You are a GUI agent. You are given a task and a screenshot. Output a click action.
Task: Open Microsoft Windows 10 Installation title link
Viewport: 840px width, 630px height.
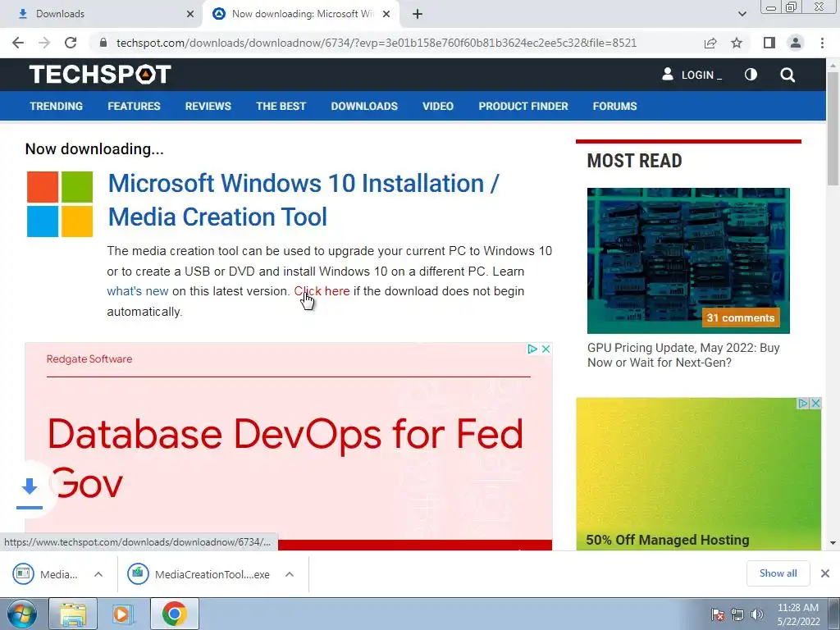point(304,200)
